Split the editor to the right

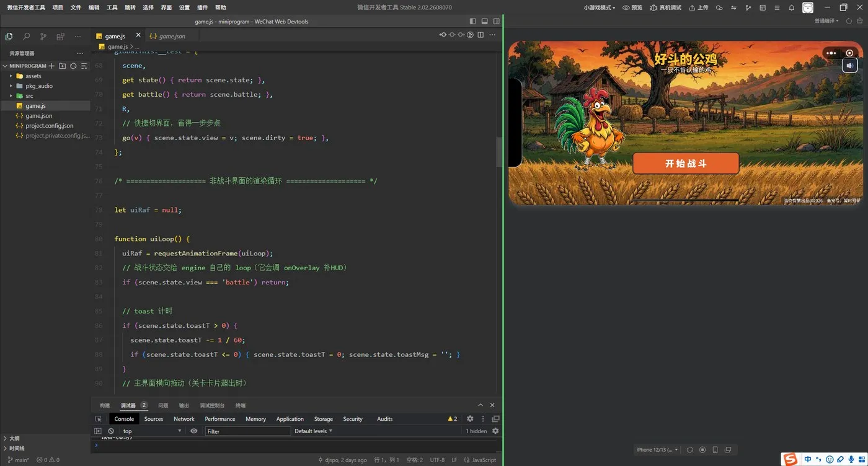480,35
